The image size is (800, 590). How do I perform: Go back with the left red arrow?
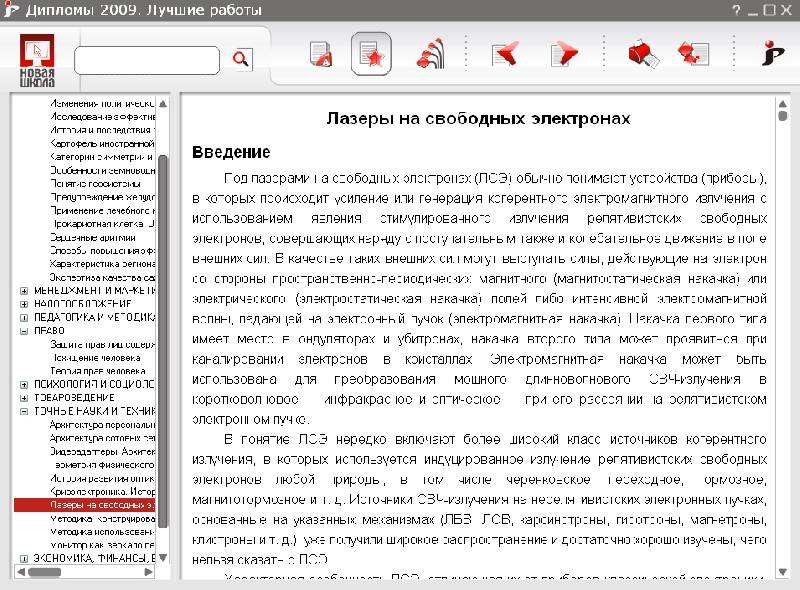pos(505,54)
